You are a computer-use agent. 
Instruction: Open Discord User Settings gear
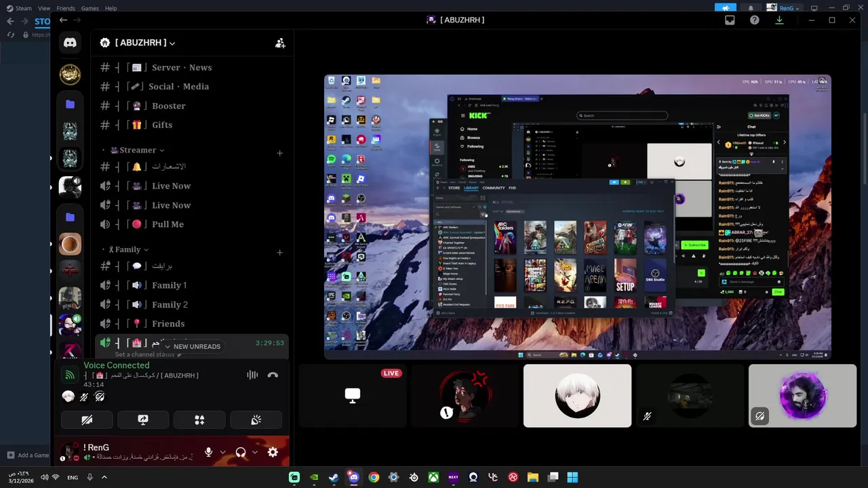tap(273, 452)
